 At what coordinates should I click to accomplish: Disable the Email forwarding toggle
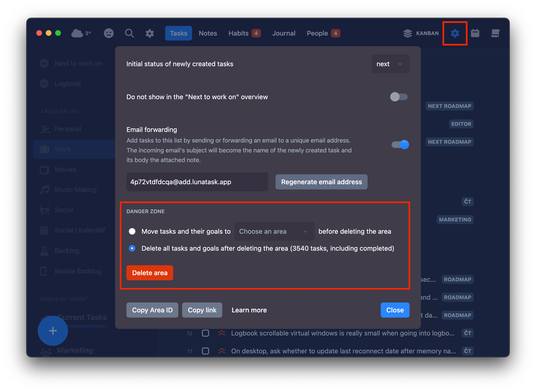pyautogui.click(x=400, y=144)
